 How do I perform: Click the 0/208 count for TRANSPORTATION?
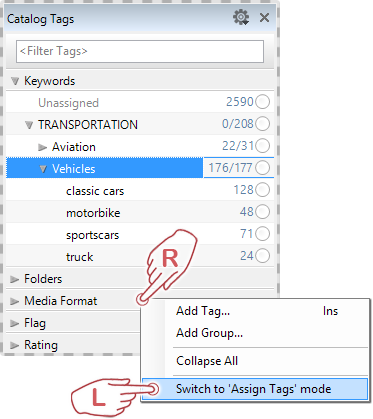(238, 124)
